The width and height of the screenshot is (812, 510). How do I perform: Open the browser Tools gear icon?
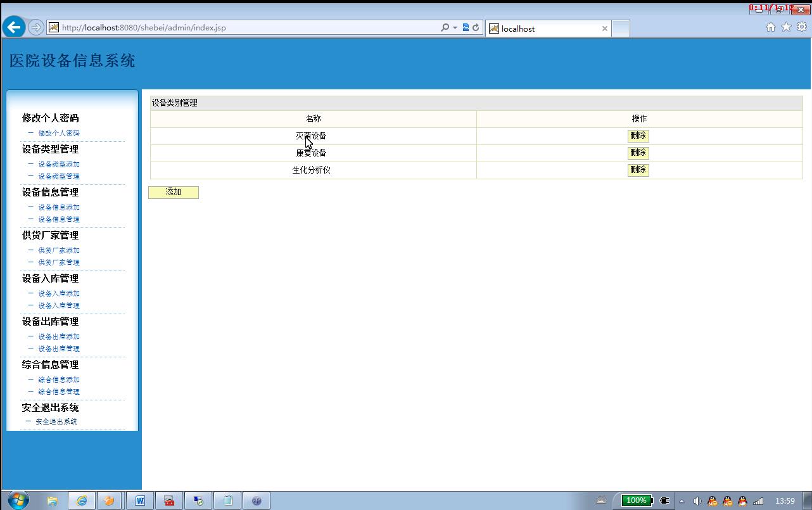(x=802, y=27)
